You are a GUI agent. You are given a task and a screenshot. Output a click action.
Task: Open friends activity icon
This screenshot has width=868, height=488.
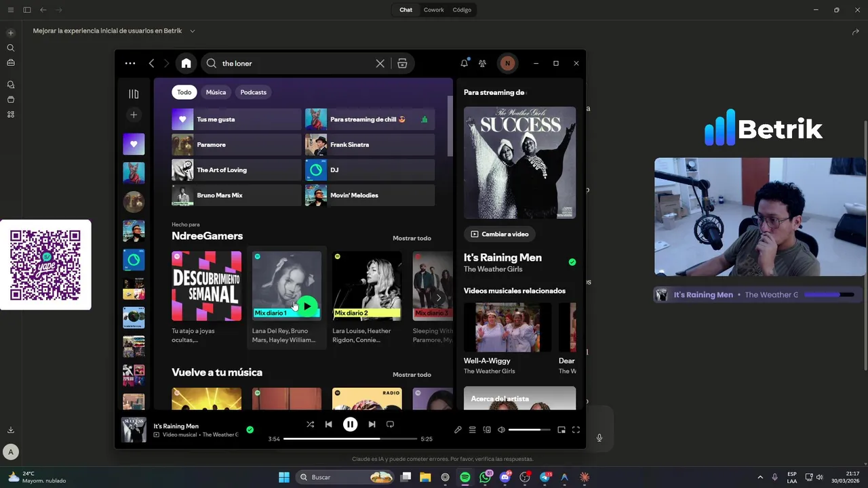click(x=482, y=63)
